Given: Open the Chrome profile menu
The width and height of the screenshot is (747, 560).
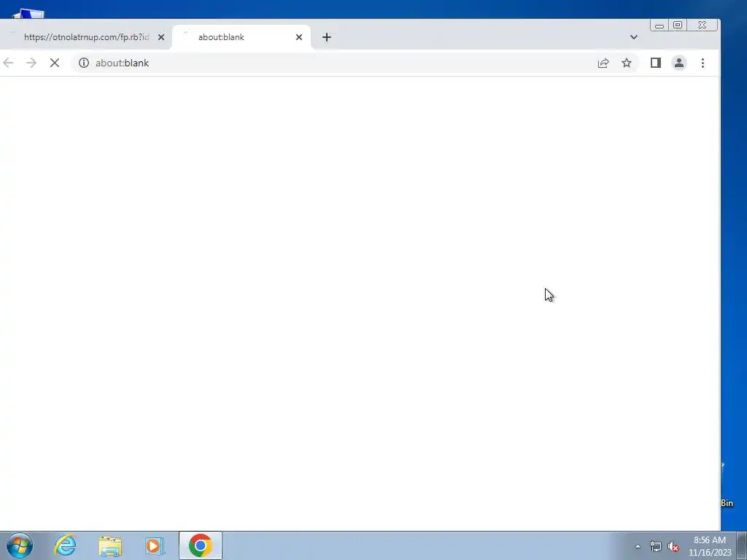Looking at the screenshot, I should click(679, 63).
